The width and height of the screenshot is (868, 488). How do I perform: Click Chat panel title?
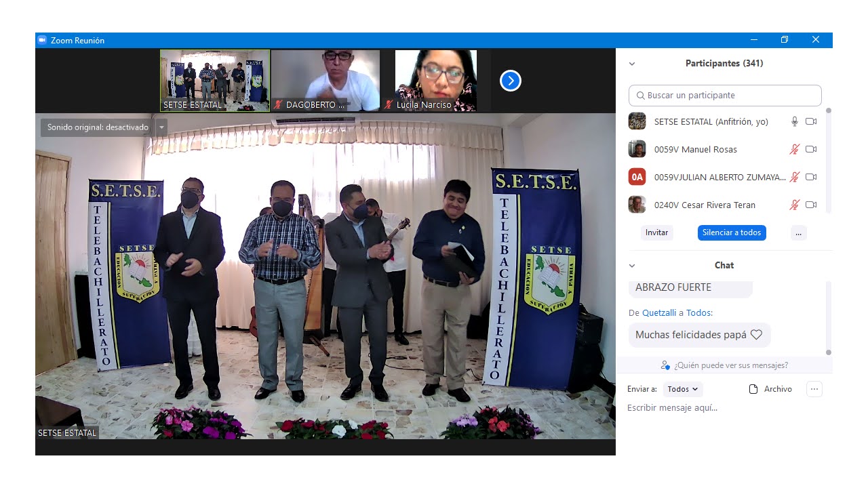tap(724, 266)
